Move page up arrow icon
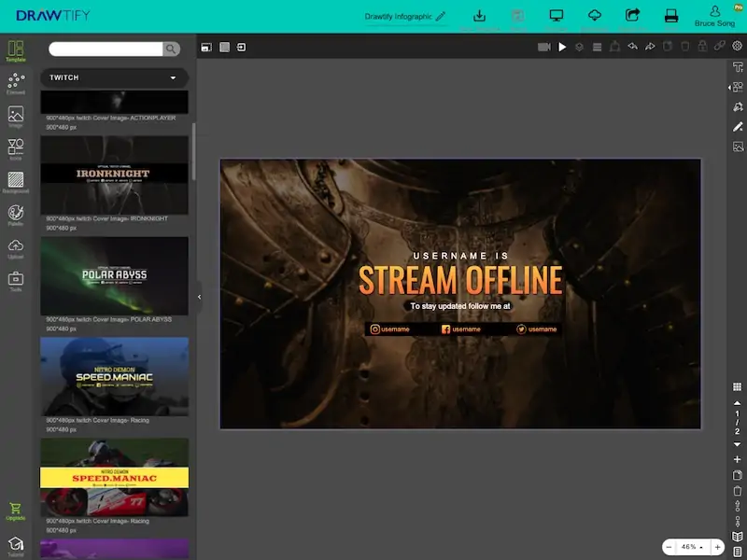Viewport: 747px width, 560px height. pos(737,505)
